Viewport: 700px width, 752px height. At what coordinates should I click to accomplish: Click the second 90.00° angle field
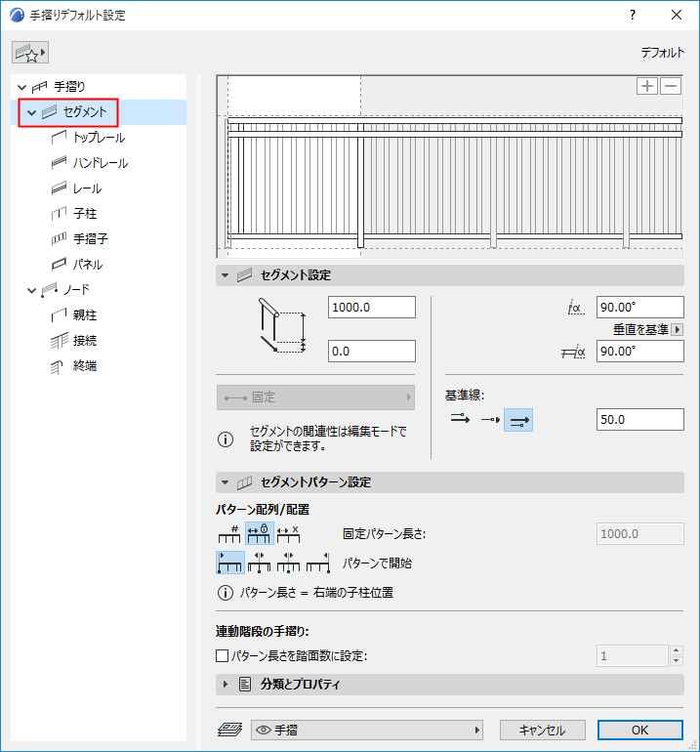click(x=640, y=351)
